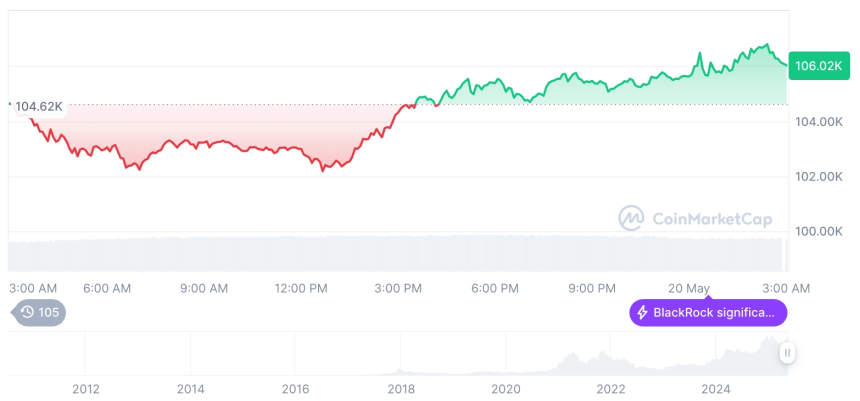Open the BlackRock significa... event tag
The image size is (860, 401).
(708, 313)
